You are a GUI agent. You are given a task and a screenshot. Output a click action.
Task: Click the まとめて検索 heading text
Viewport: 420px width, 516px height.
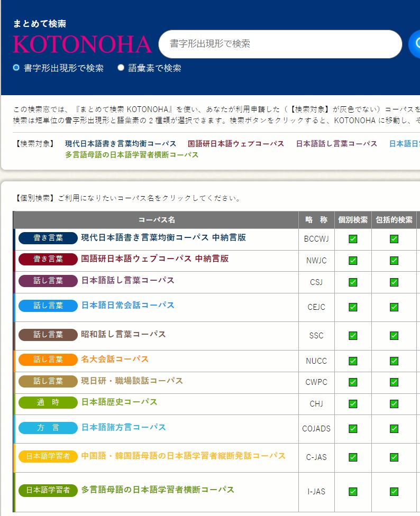click(40, 24)
